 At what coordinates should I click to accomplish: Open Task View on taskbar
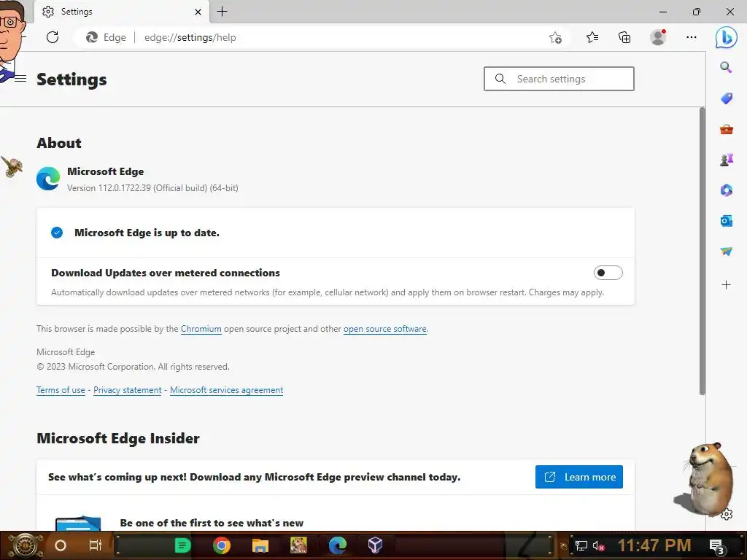pyautogui.click(x=96, y=545)
